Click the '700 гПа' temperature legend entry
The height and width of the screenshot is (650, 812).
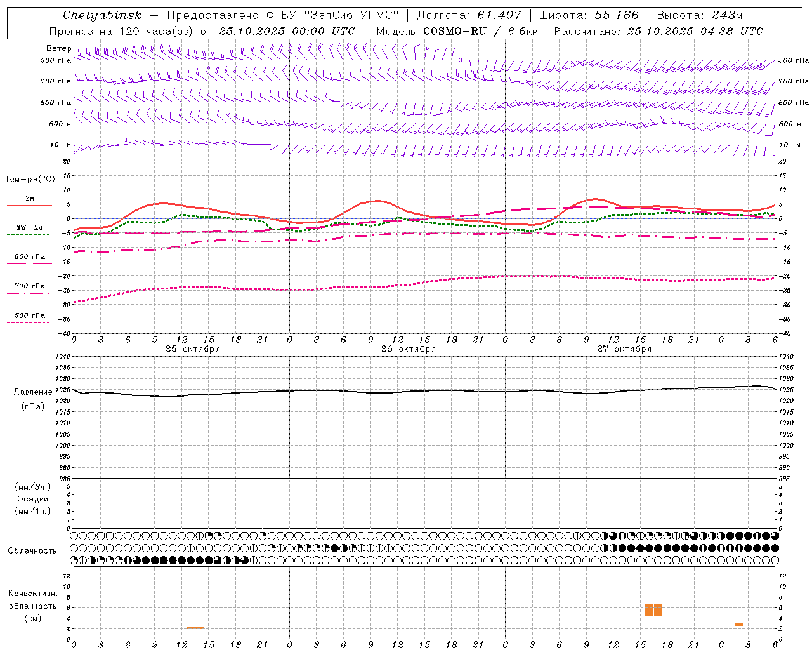(30, 286)
